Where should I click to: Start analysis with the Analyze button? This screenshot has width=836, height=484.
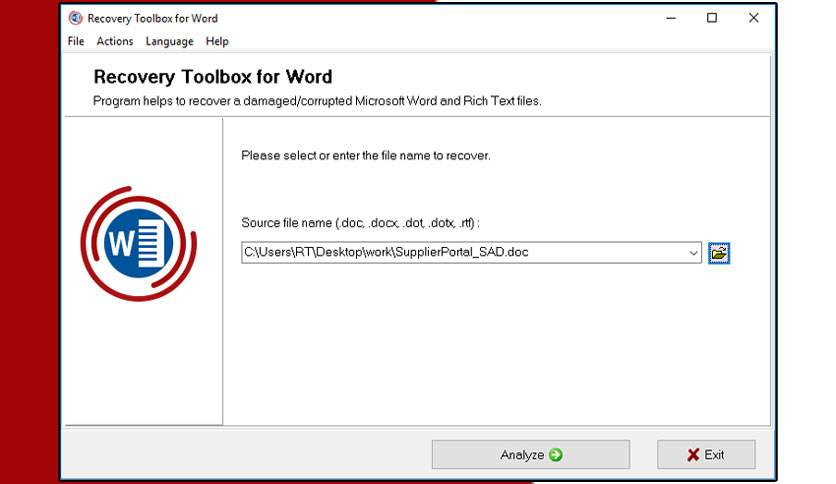click(x=530, y=455)
